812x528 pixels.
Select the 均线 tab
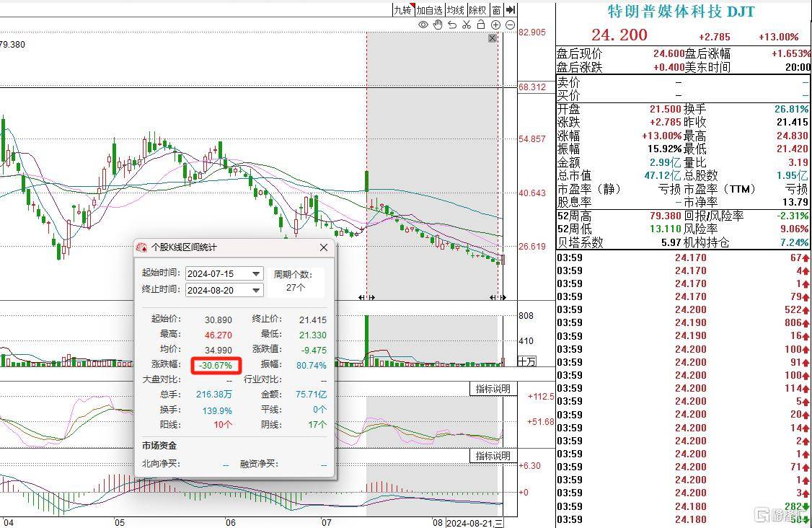456,10
